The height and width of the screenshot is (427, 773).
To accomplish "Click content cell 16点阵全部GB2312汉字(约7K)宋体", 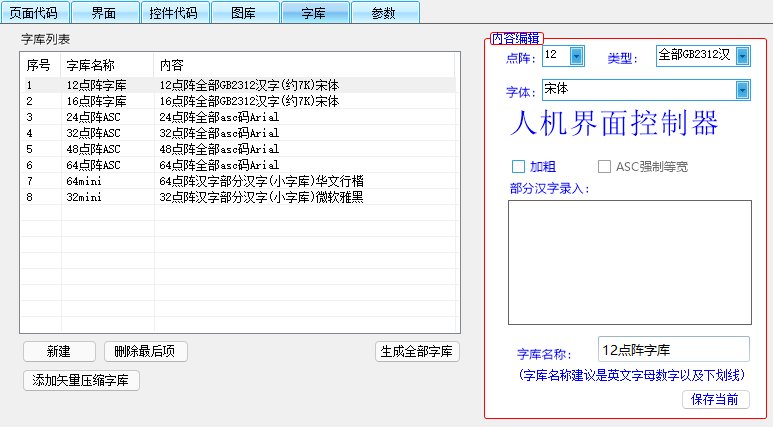I will (x=249, y=101).
